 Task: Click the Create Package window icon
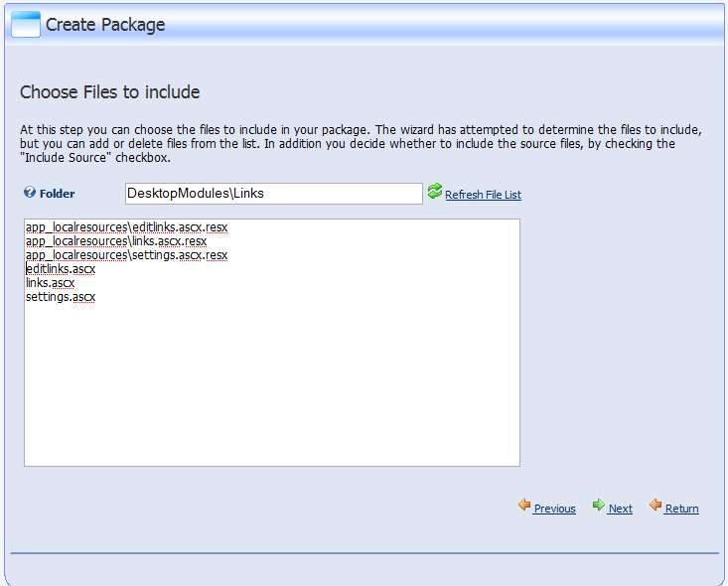pyautogui.click(x=26, y=24)
